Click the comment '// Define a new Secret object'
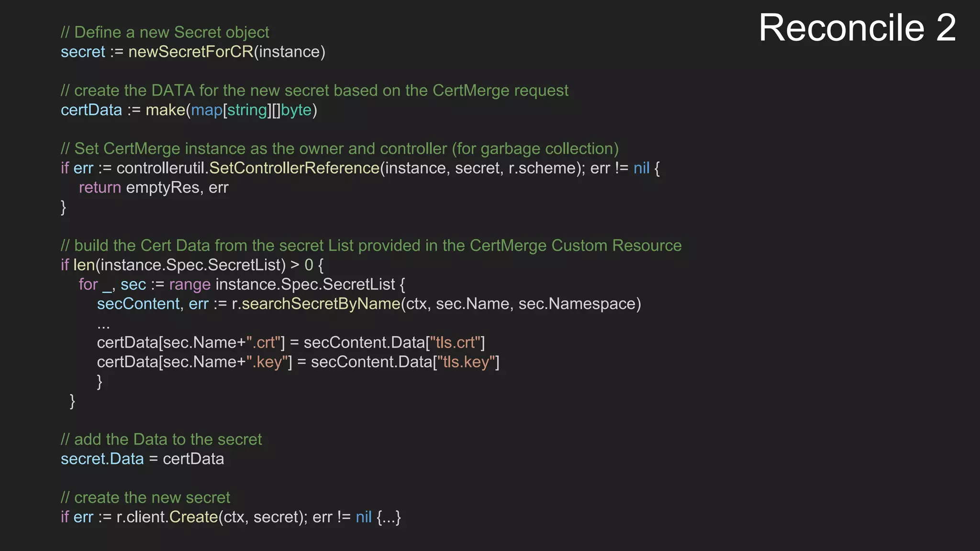 tap(165, 33)
